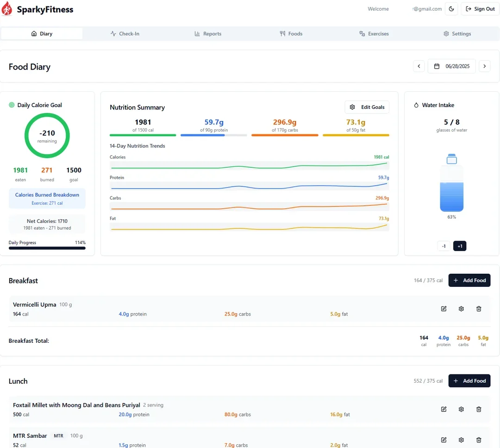500x448 pixels.
Task: Add food to Breakfast
Action: [x=469, y=280]
